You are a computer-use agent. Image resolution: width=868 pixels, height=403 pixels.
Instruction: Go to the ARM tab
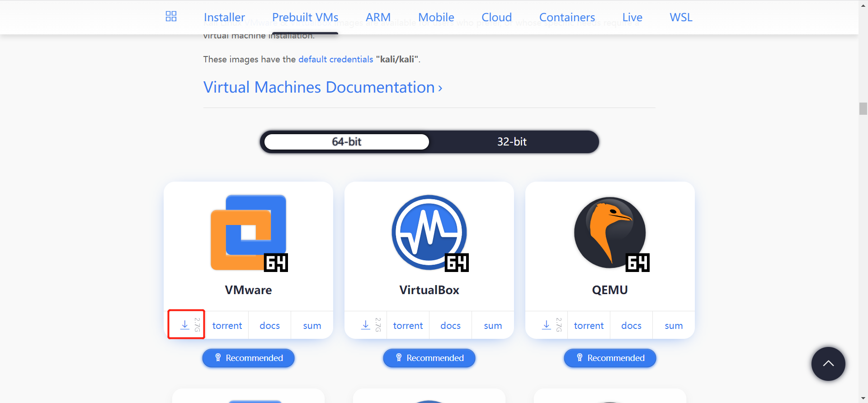(x=378, y=17)
